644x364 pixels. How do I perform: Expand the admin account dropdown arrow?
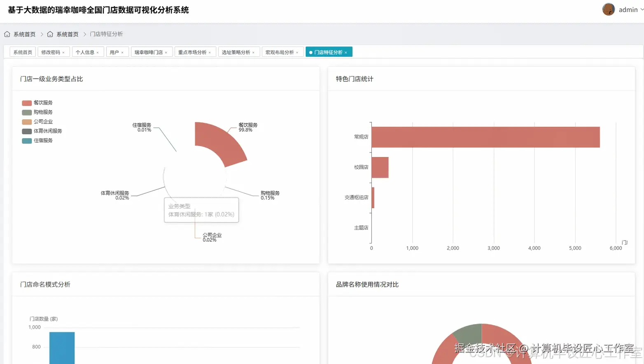coord(642,9)
